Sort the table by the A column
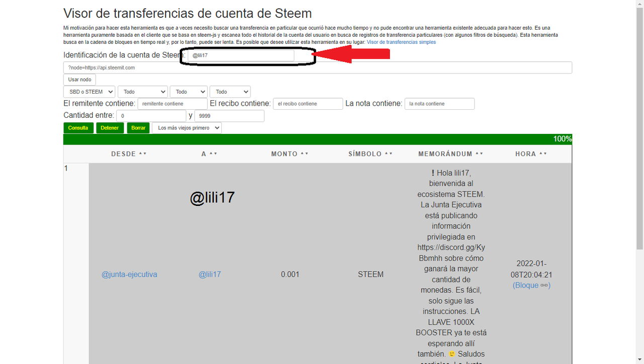This screenshot has width=644, height=364. click(x=209, y=154)
